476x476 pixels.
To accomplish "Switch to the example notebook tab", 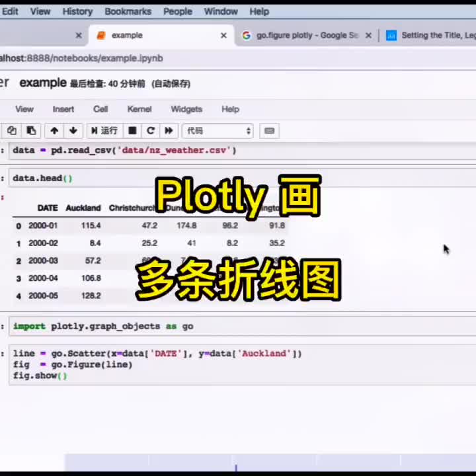I will tap(161, 36).
